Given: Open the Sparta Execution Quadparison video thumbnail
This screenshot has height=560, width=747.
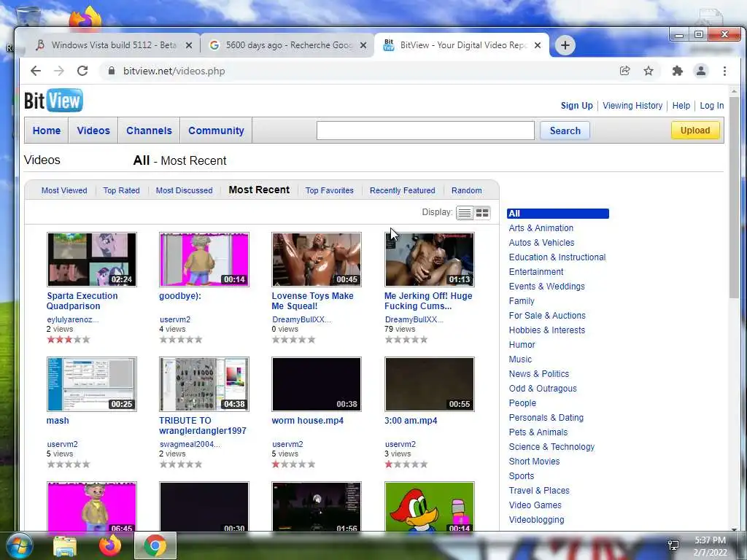Looking at the screenshot, I should pyautogui.click(x=92, y=260).
